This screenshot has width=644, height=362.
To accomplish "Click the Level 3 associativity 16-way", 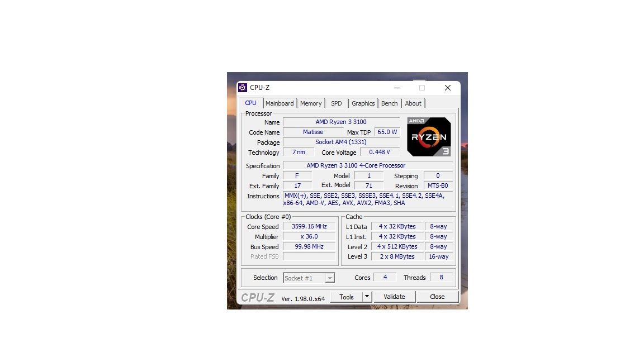I will pyautogui.click(x=439, y=256).
